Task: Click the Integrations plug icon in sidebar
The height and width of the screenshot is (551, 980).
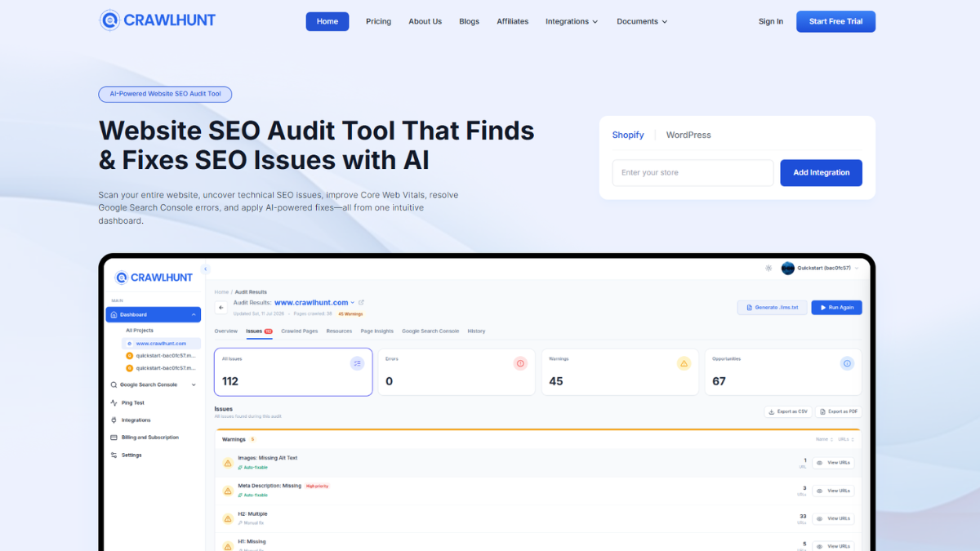Action: click(114, 420)
